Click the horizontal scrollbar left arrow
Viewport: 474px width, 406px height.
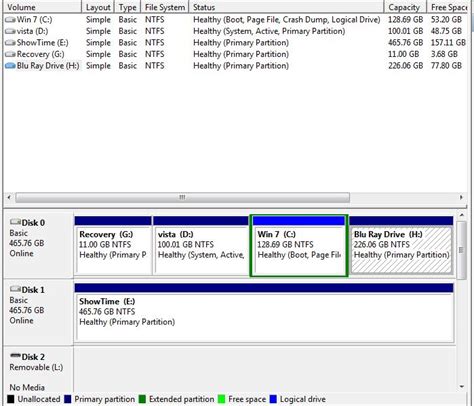coord(9,197)
